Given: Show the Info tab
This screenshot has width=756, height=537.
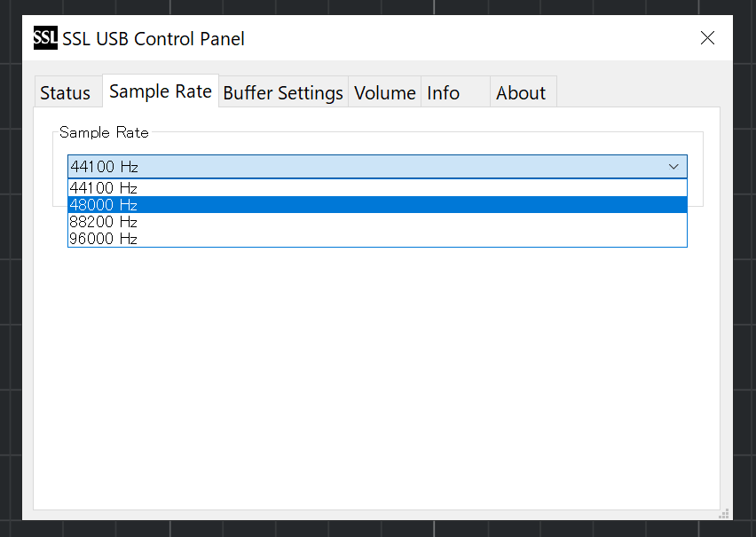Looking at the screenshot, I should tap(455, 92).
